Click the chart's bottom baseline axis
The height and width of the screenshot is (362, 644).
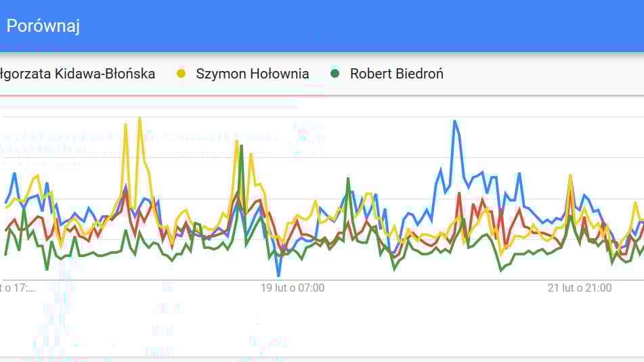[322, 280]
